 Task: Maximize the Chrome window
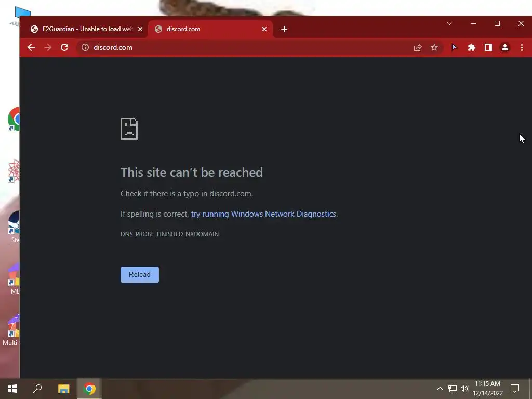(x=497, y=23)
